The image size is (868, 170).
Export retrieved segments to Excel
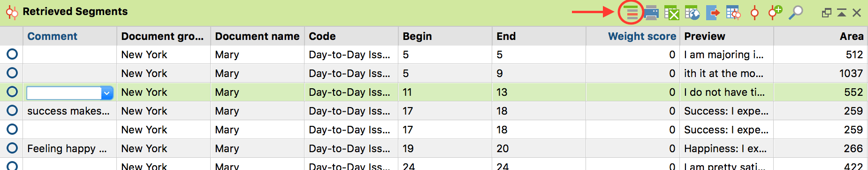click(672, 13)
